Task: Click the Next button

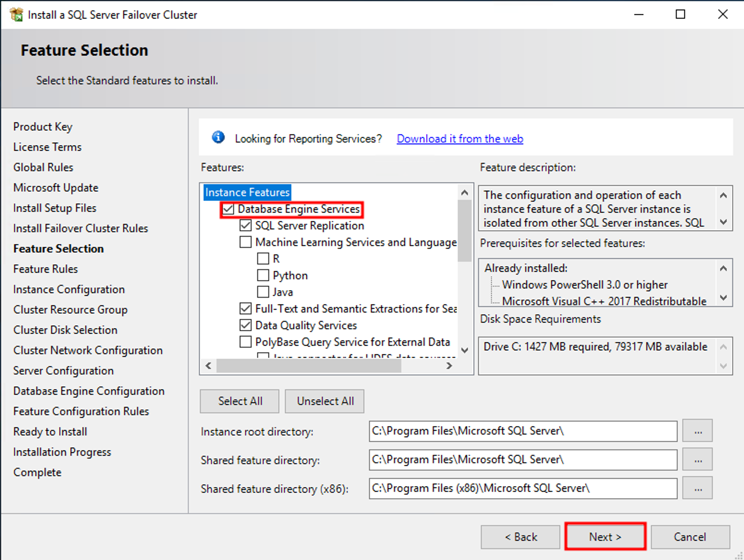Action: [x=605, y=537]
